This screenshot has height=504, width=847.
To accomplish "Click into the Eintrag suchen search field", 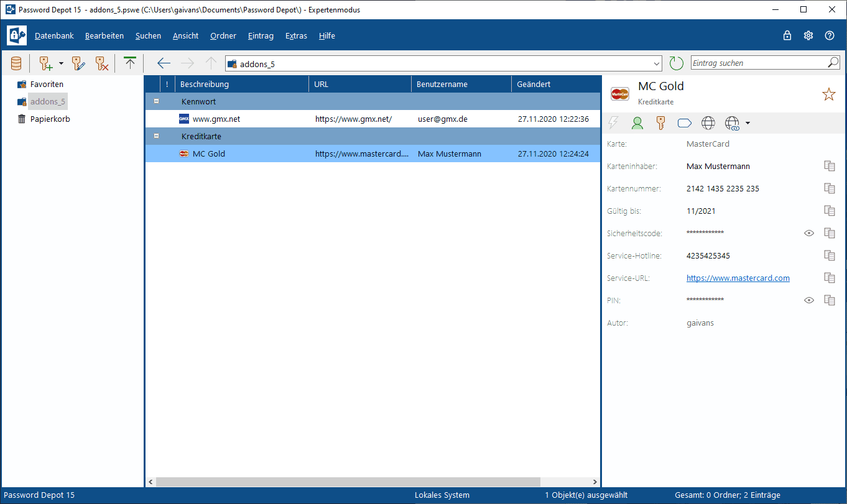I will (x=759, y=63).
